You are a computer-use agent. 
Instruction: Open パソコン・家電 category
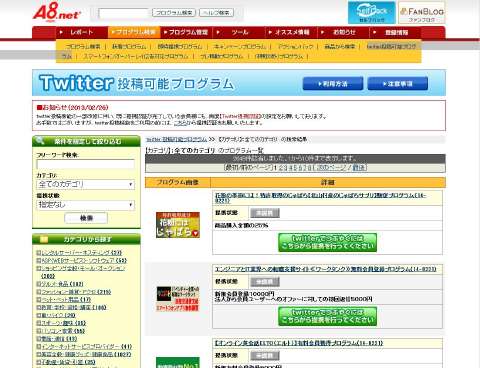pyautogui.click(x=63, y=331)
